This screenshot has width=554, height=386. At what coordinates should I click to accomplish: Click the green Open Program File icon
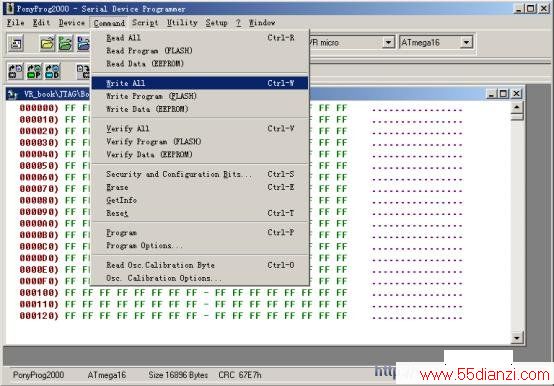[x=65, y=43]
